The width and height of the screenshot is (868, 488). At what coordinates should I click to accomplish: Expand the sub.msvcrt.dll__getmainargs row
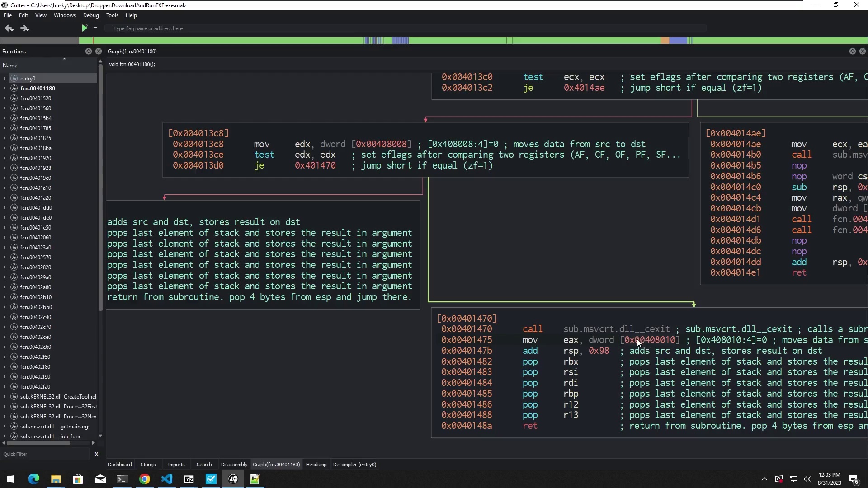5,427
